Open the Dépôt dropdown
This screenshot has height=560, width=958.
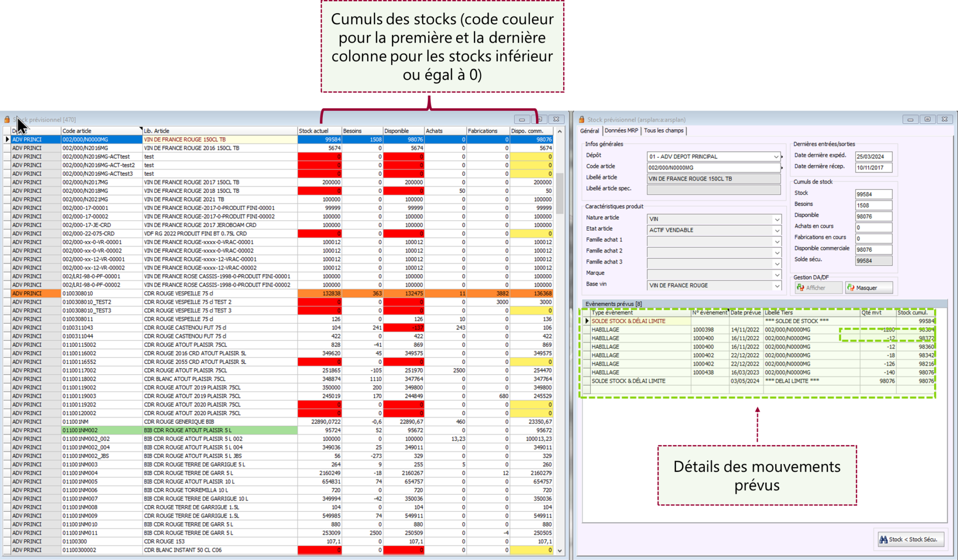776,157
